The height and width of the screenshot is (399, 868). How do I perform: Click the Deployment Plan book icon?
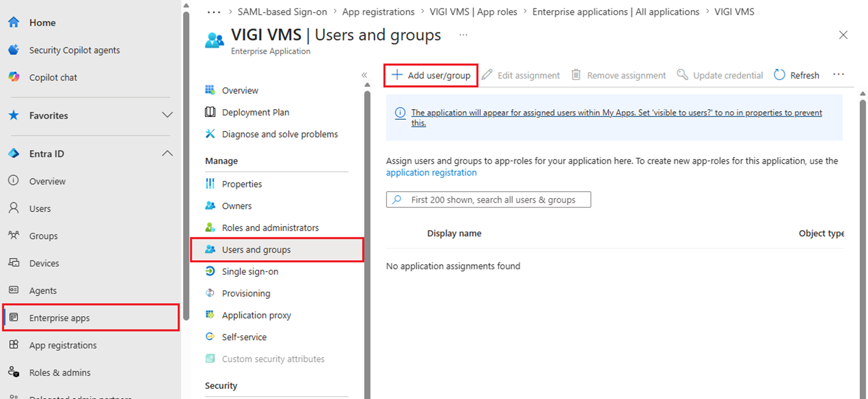pos(210,112)
